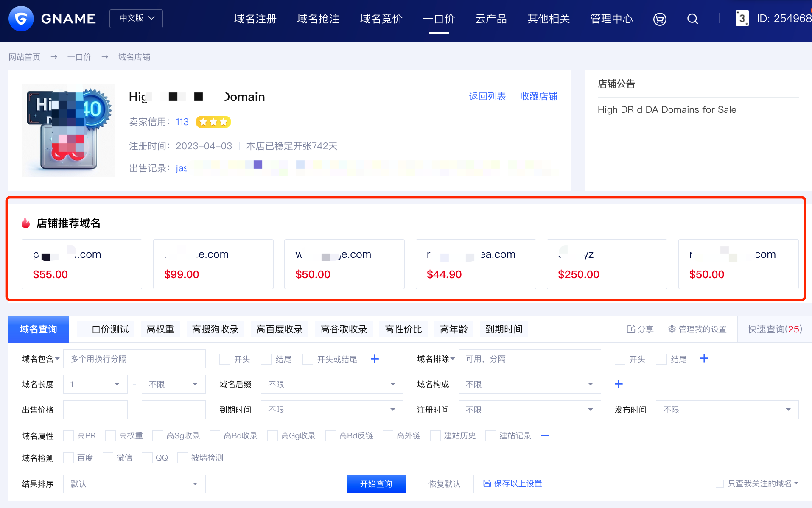
Task: Click the user avatar icon beside ID
Action: pyautogui.click(x=742, y=19)
